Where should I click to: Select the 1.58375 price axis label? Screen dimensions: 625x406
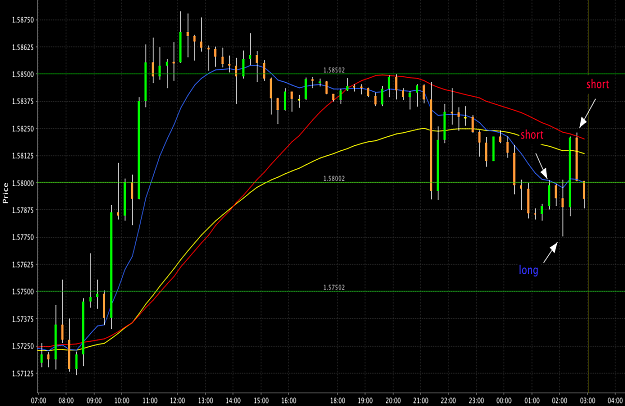(x=23, y=101)
